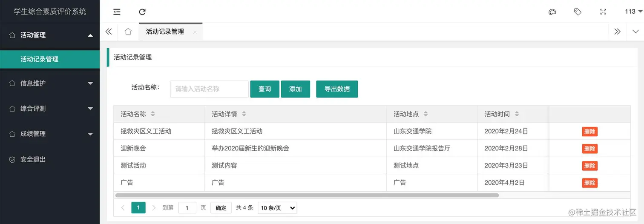Delete the 广告 row dated 2020年4月2日
The height and width of the screenshot is (224, 644).
pyautogui.click(x=590, y=183)
